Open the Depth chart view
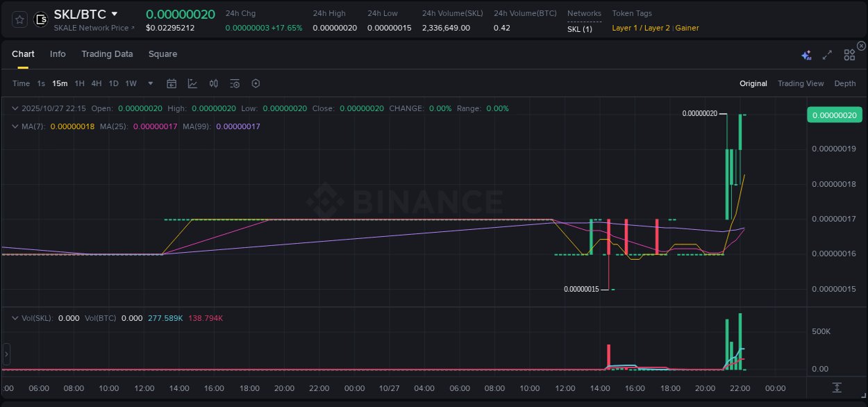868x407 pixels. 845,83
